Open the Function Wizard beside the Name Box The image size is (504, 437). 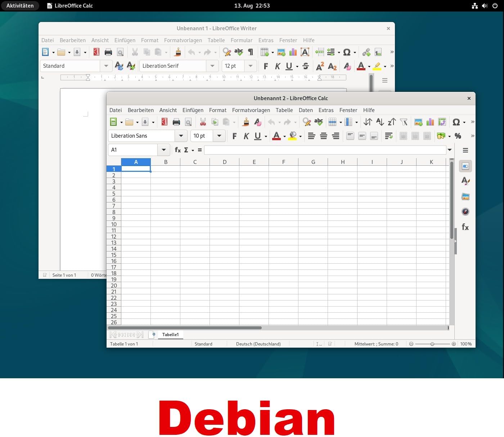178,150
